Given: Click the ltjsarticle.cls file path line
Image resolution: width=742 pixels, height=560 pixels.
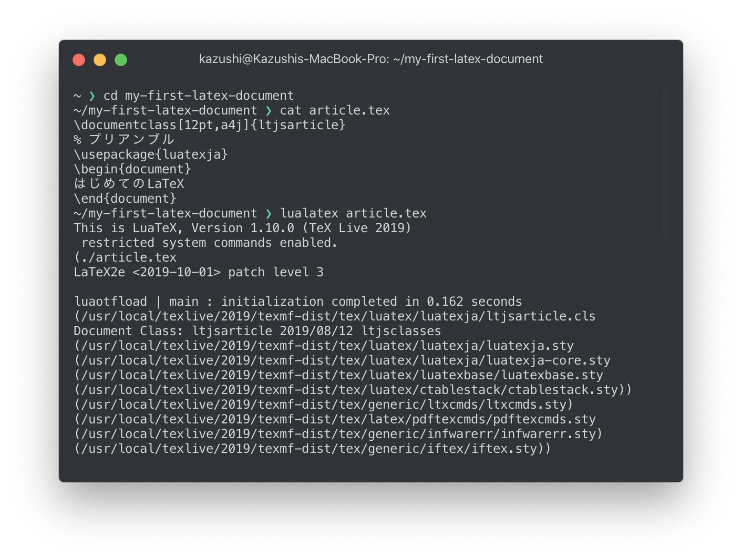Looking at the screenshot, I should point(335,316).
